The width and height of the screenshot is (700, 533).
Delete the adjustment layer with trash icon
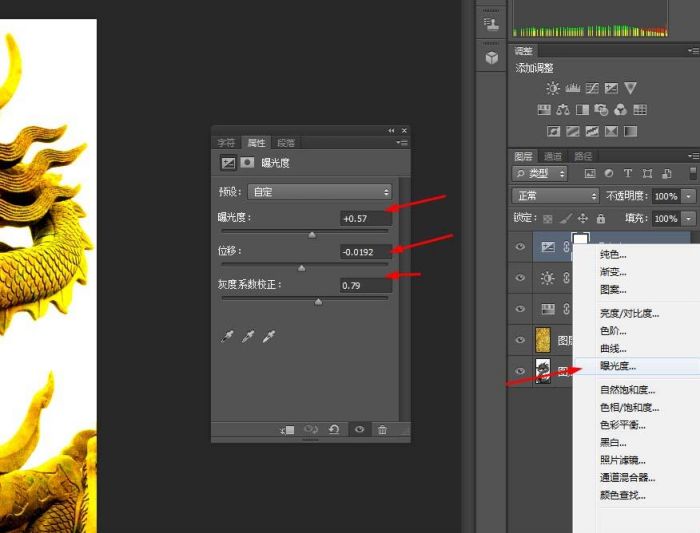(x=382, y=430)
